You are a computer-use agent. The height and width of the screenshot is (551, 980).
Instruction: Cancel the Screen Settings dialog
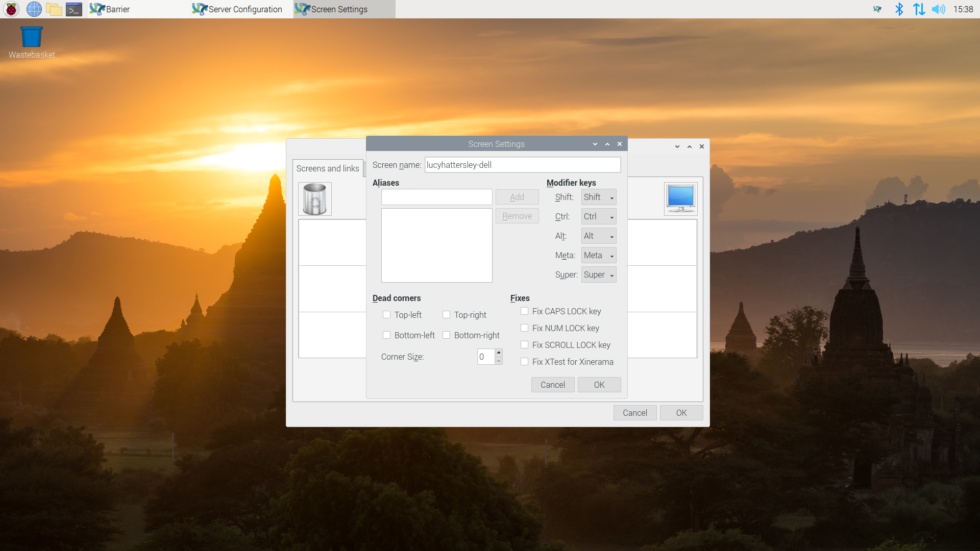pos(552,384)
